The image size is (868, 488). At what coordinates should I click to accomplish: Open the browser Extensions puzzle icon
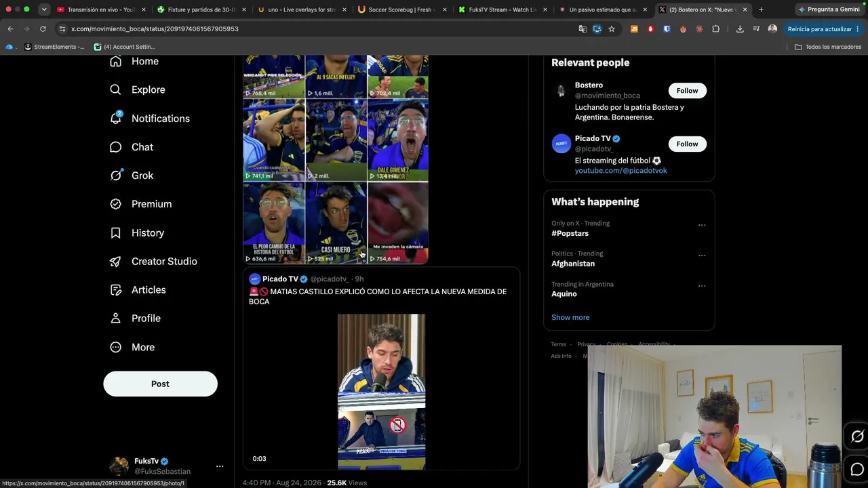click(x=715, y=29)
